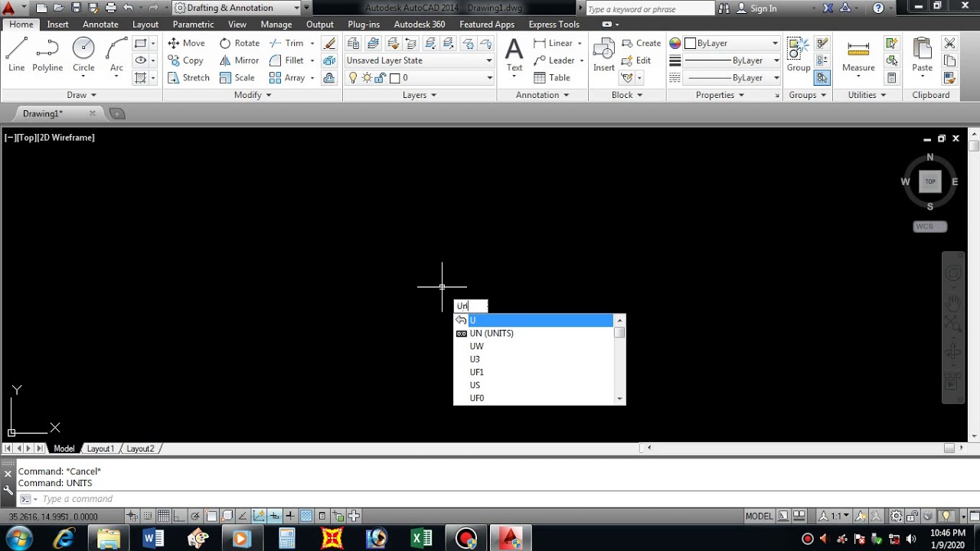Viewport: 980px width, 551px height.
Task: Select the Line drawing tool
Action: pos(16,55)
